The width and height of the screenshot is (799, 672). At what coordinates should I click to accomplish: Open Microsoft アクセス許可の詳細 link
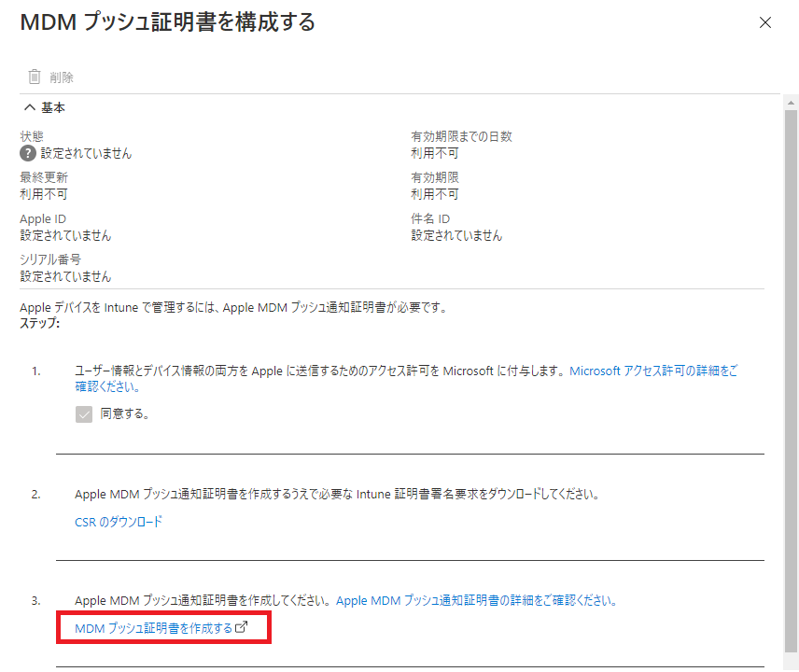point(406,379)
